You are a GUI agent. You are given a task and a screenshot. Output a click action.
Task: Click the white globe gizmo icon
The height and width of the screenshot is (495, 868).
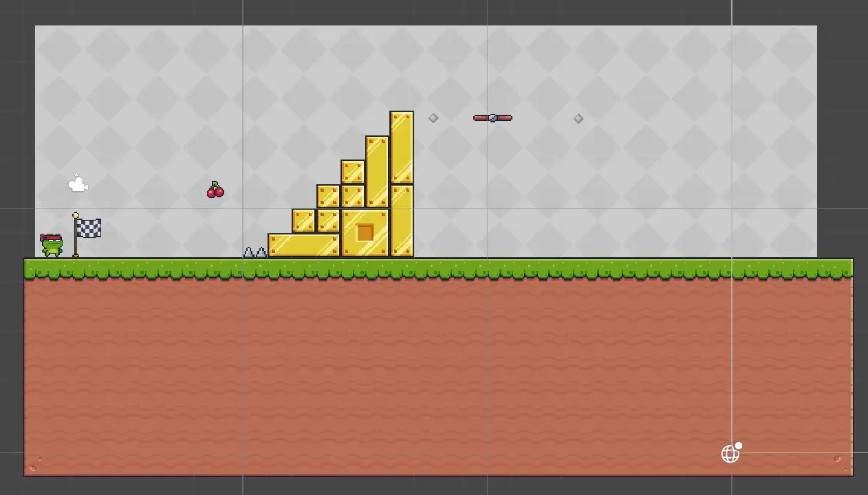coord(730,454)
